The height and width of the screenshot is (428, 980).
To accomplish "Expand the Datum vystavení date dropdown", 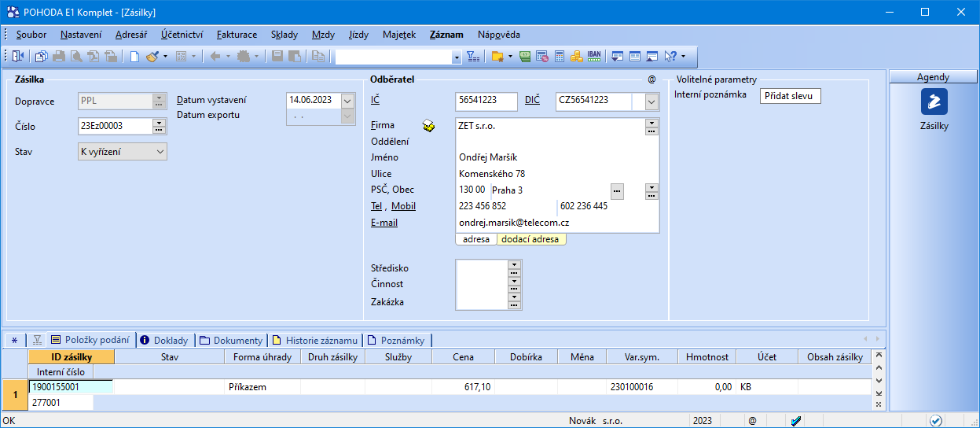I will [x=348, y=101].
